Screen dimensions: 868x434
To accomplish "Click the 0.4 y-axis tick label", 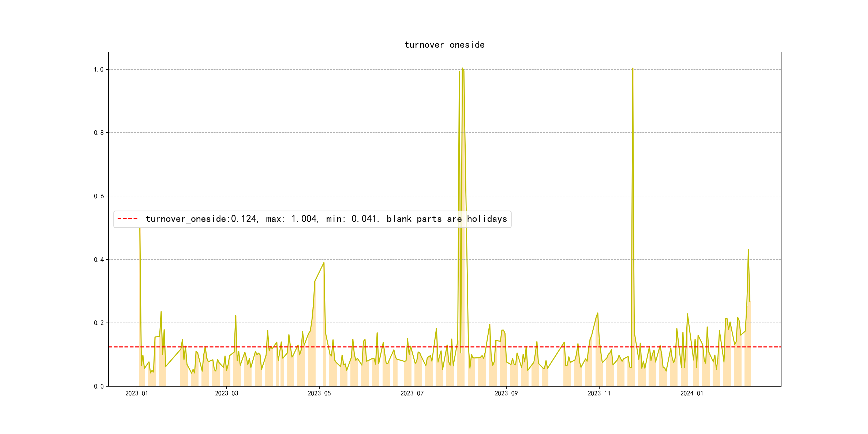I will point(98,259).
